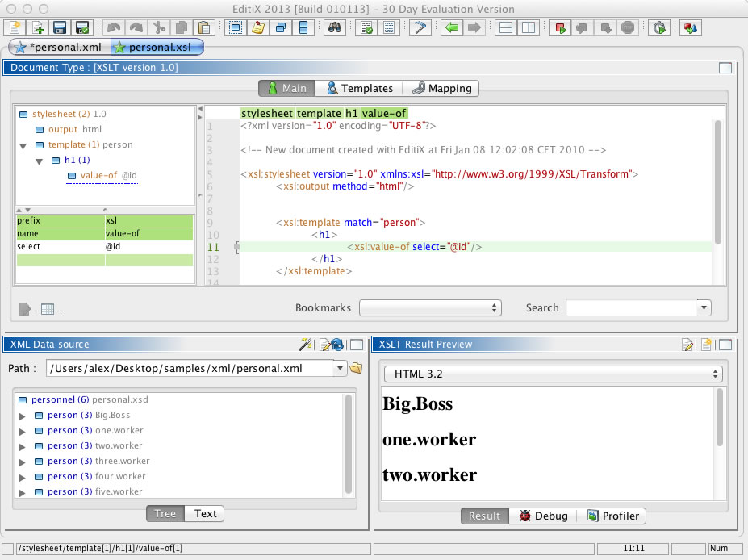Expand the person one.worker node
Image resolution: width=748 pixels, height=560 pixels.
click(x=22, y=432)
